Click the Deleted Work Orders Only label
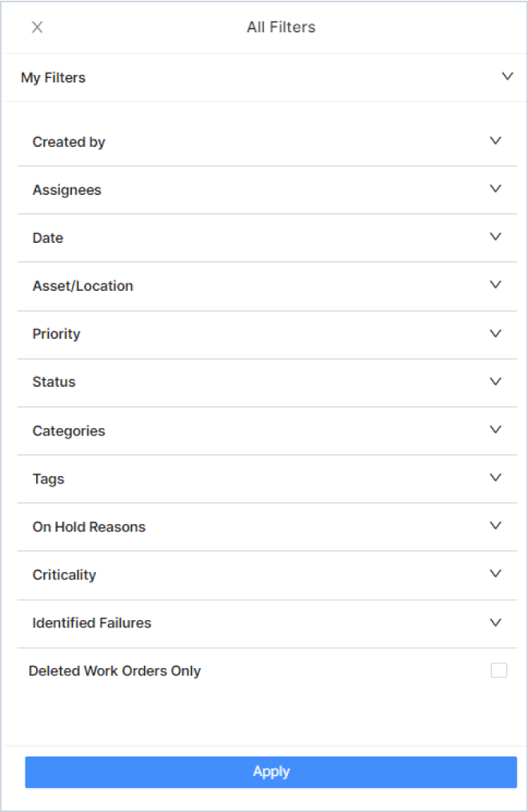This screenshot has height=812, width=528. point(115,671)
